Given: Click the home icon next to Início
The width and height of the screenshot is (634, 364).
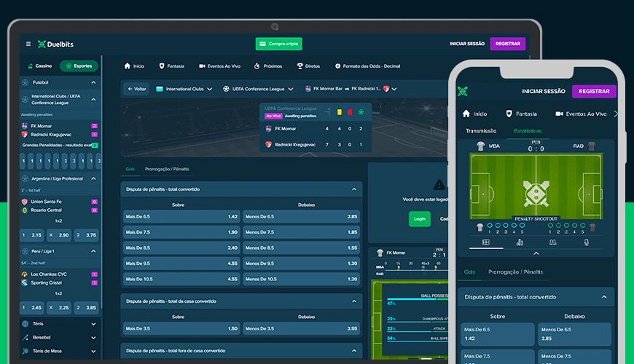Looking at the screenshot, I should click(x=128, y=66).
